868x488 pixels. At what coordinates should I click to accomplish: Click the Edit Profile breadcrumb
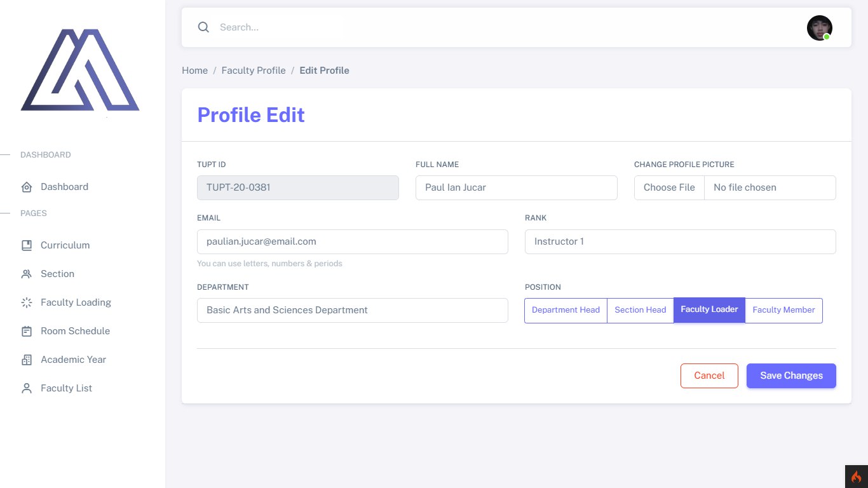click(x=324, y=71)
